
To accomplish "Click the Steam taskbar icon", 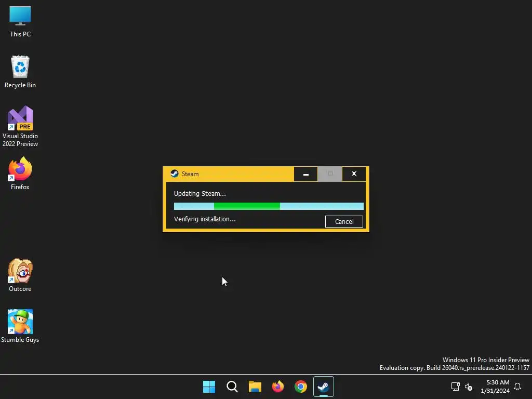I will 324,387.
